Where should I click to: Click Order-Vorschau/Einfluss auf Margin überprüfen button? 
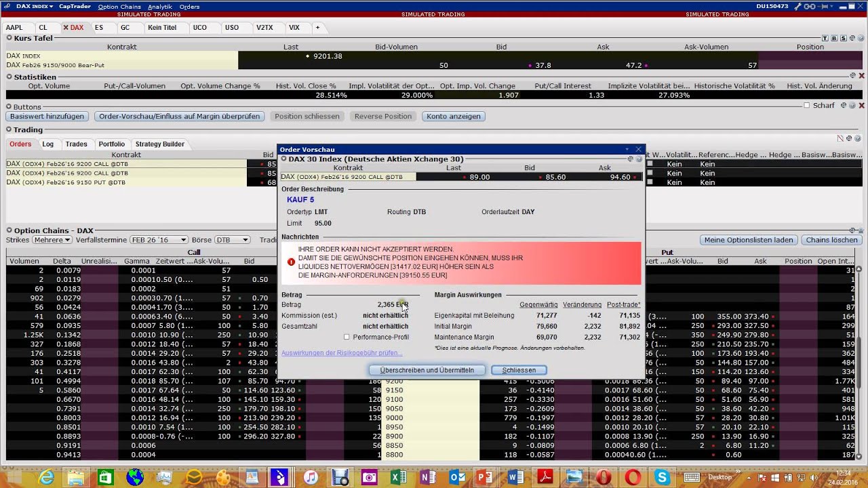[x=180, y=117]
